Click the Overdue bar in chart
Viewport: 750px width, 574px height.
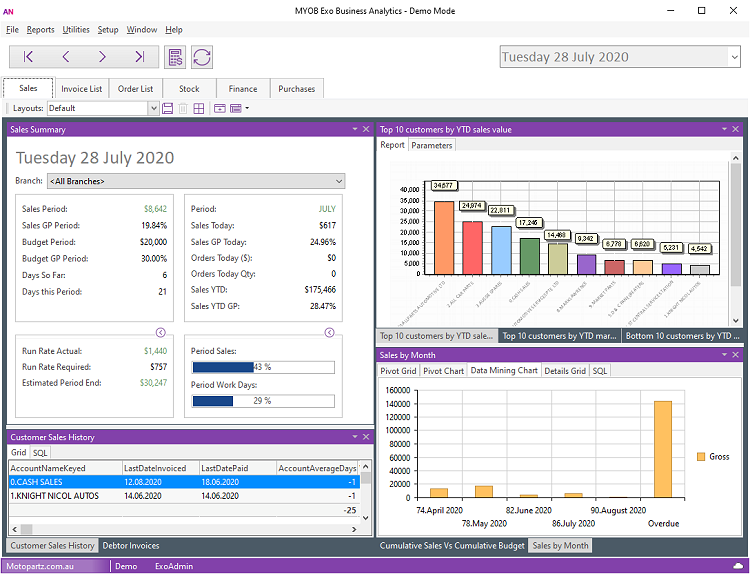[663, 450]
